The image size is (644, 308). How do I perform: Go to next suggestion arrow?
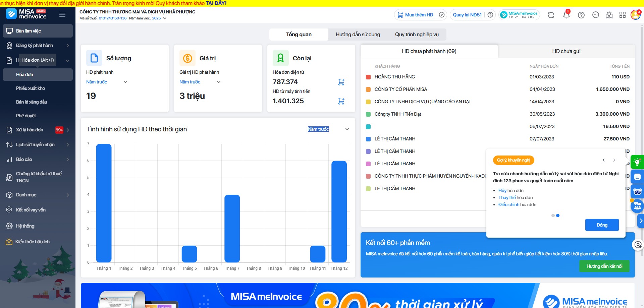coord(614,160)
